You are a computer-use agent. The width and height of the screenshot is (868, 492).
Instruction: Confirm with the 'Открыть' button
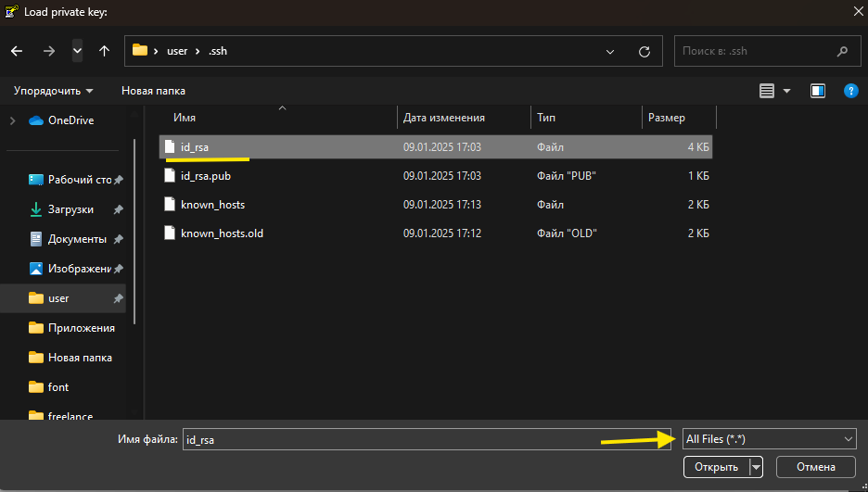pos(716,467)
